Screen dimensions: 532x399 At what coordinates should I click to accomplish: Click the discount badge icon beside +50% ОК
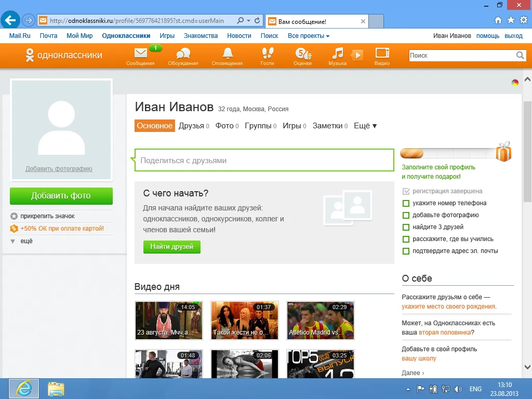coord(14,229)
